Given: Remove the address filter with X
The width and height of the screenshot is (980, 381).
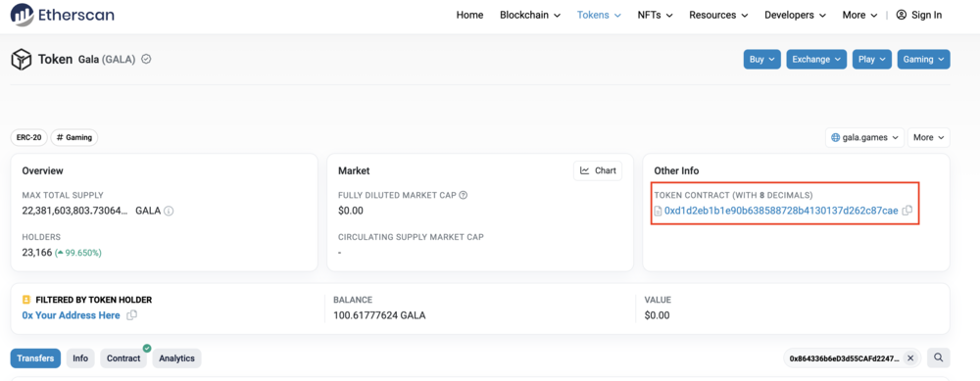Looking at the screenshot, I should pyautogui.click(x=910, y=358).
